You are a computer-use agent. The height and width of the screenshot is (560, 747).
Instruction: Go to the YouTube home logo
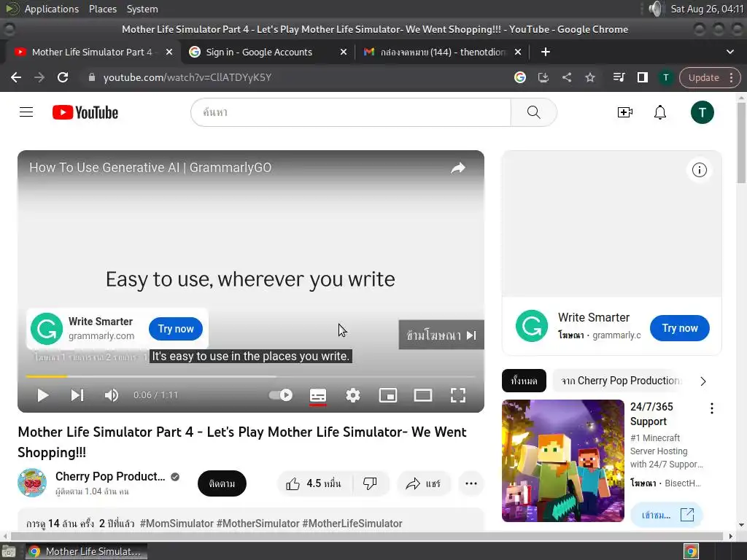[x=85, y=112]
